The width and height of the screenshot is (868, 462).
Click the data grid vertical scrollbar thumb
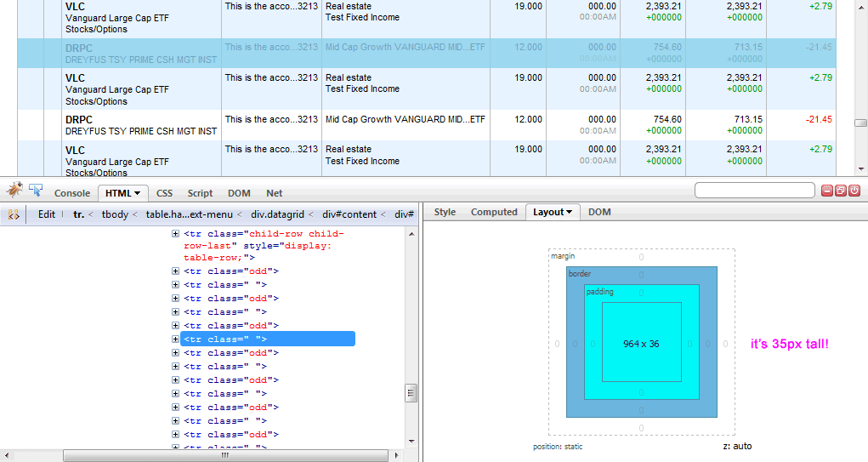[860, 123]
